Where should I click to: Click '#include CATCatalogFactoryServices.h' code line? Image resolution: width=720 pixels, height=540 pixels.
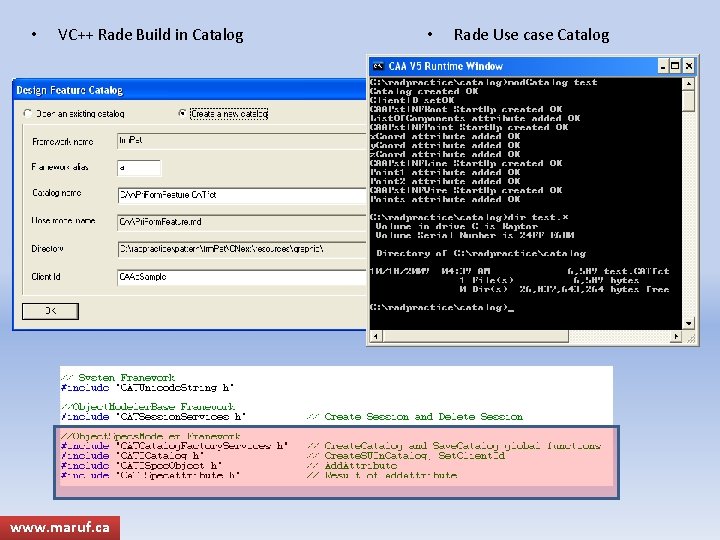coord(174,445)
